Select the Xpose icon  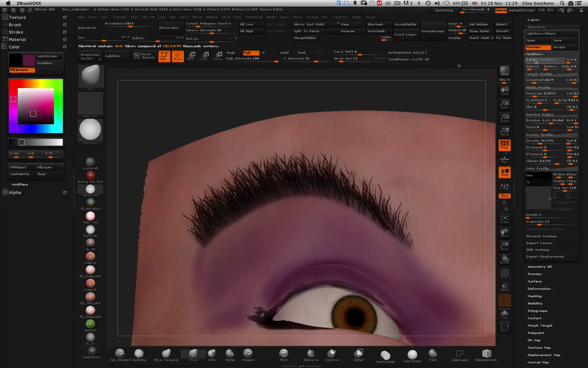coord(505,327)
